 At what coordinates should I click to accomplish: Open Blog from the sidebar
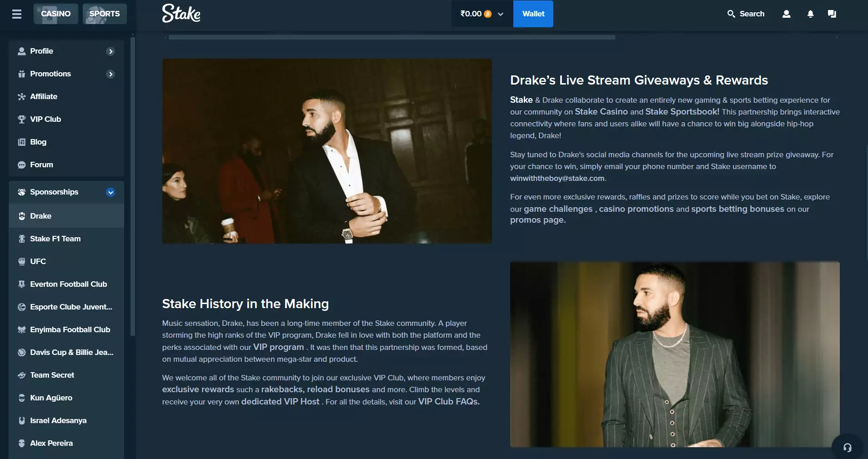tap(66, 142)
